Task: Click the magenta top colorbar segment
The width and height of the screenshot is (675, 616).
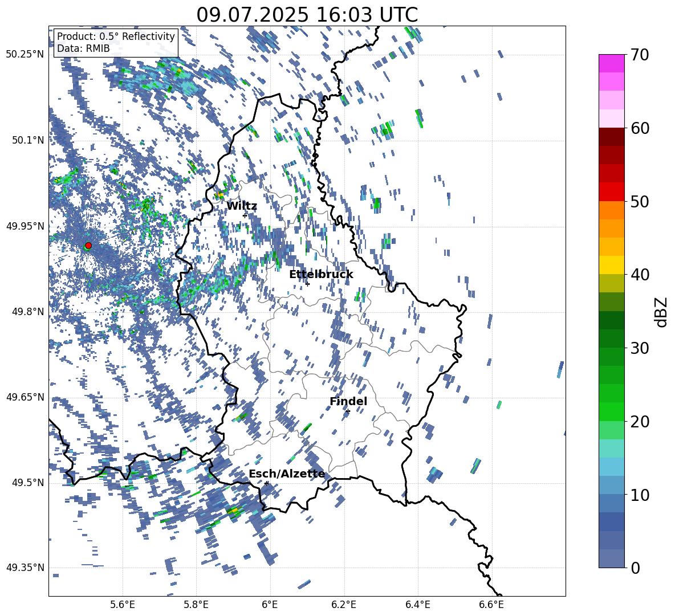Action: click(x=611, y=63)
